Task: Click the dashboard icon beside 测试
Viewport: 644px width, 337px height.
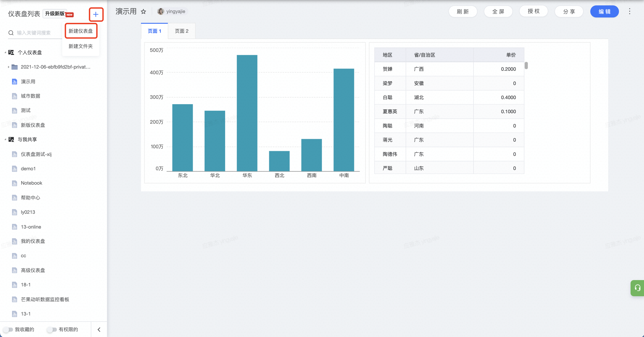Action: tap(15, 110)
